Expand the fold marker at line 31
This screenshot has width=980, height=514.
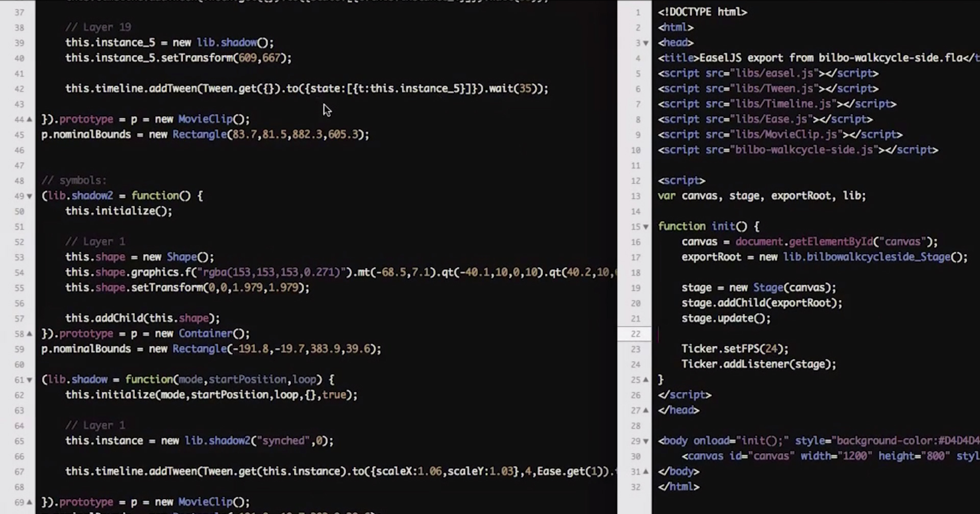[x=645, y=472]
